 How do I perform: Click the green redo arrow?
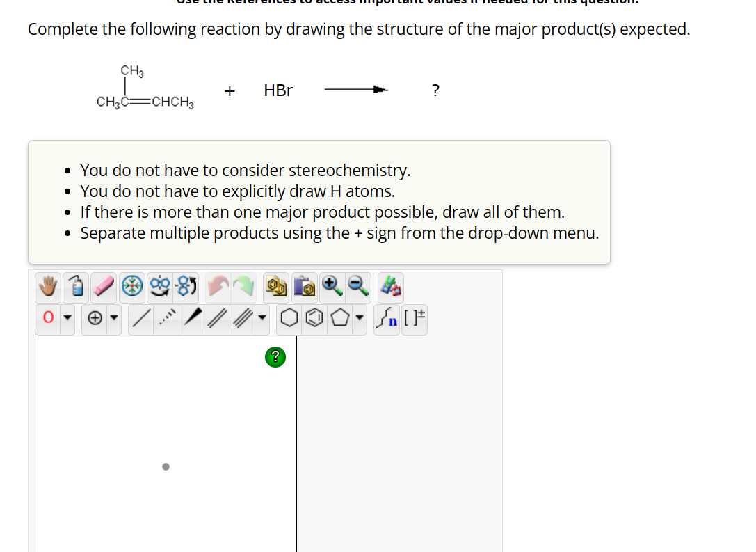[x=244, y=287]
